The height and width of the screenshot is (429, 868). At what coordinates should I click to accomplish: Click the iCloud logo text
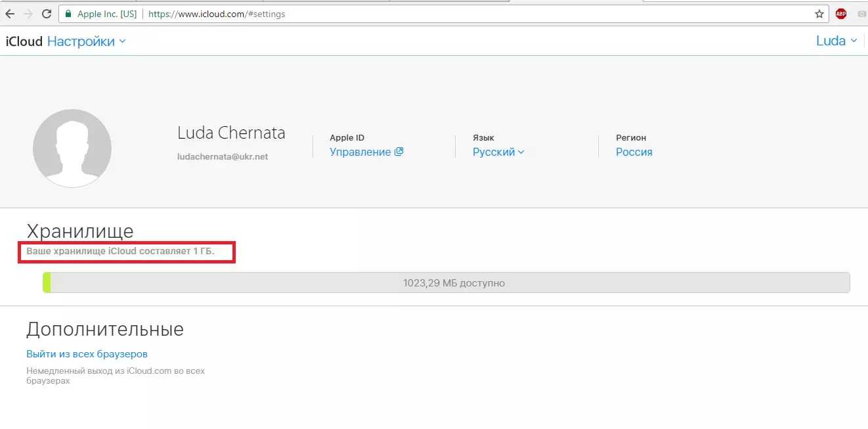24,41
